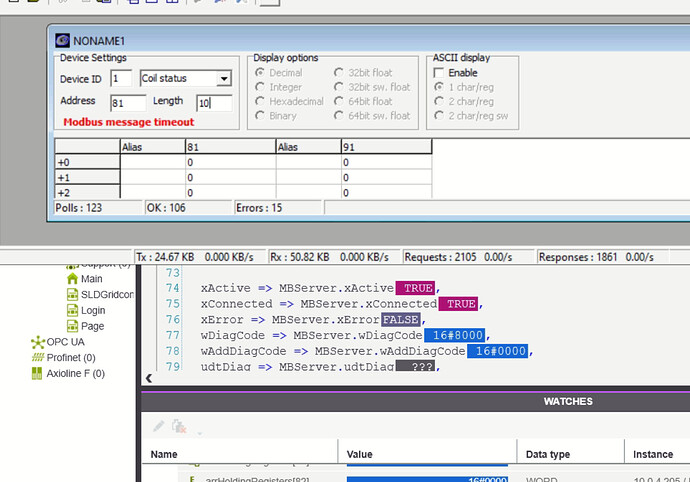Image resolution: width=690 pixels, height=482 pixels.
Task: Select the SLDGridcon tree item
Action: pos(107,294)
